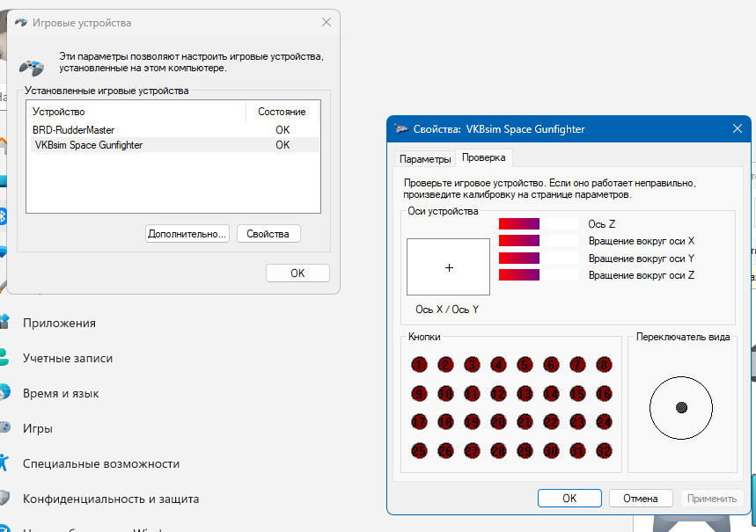The width and height of the screenshot is (756, 532).
Task: Click the gamepad icon in Игровые устройства title
Action: pos(21,22)
